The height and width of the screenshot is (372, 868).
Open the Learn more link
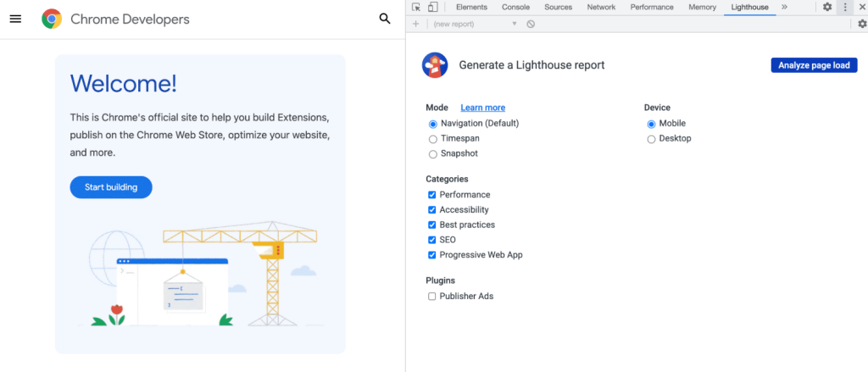(482, 108)
